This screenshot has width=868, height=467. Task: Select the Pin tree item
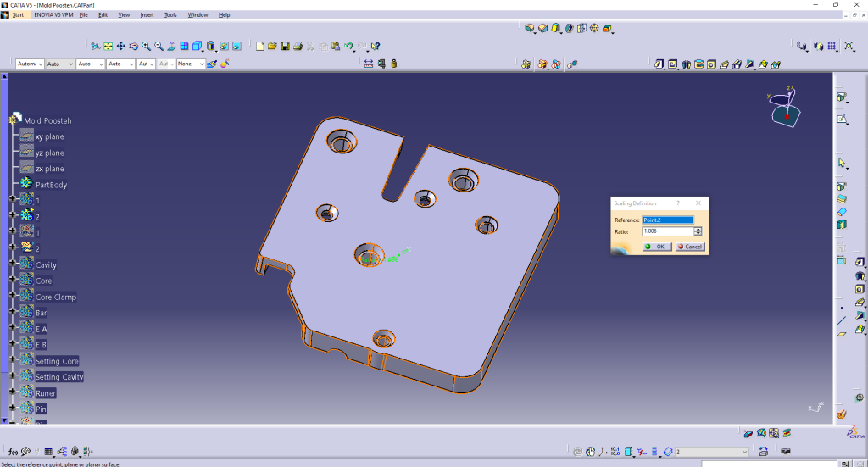(x=41, y=409)
